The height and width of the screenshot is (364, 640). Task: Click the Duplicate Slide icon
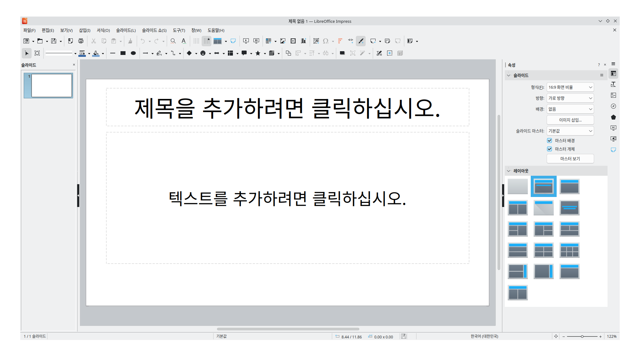[387, 41]
